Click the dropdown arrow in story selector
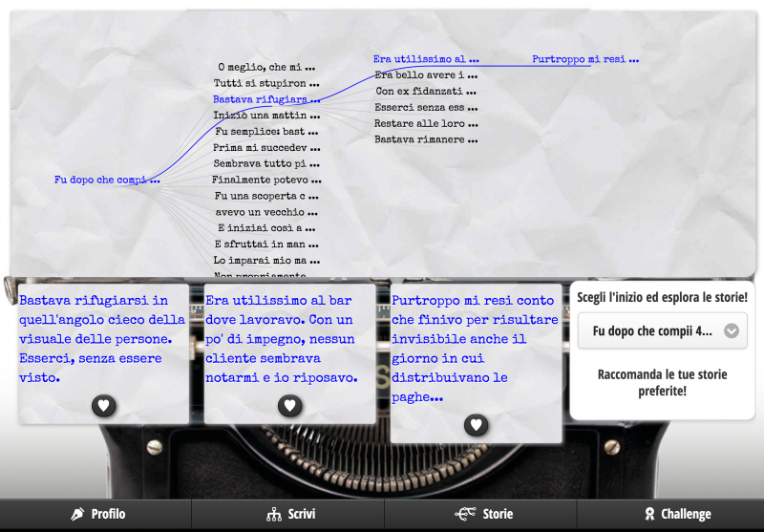The image size is (764, 532). (x=732, y=331)
